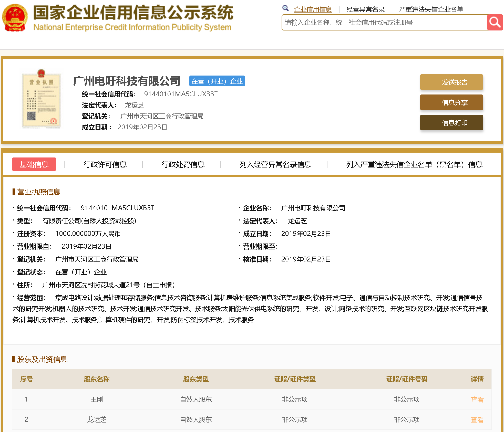View details for shareholder 龙运芝
Screen dimensions: 504x432
pos(477,419)
